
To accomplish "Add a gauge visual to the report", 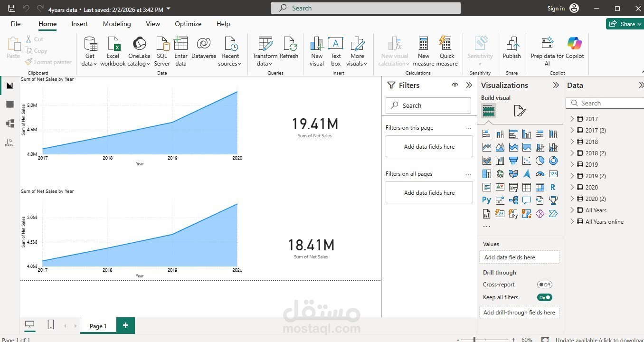I will pyautogui.click(x=540, y=173).
